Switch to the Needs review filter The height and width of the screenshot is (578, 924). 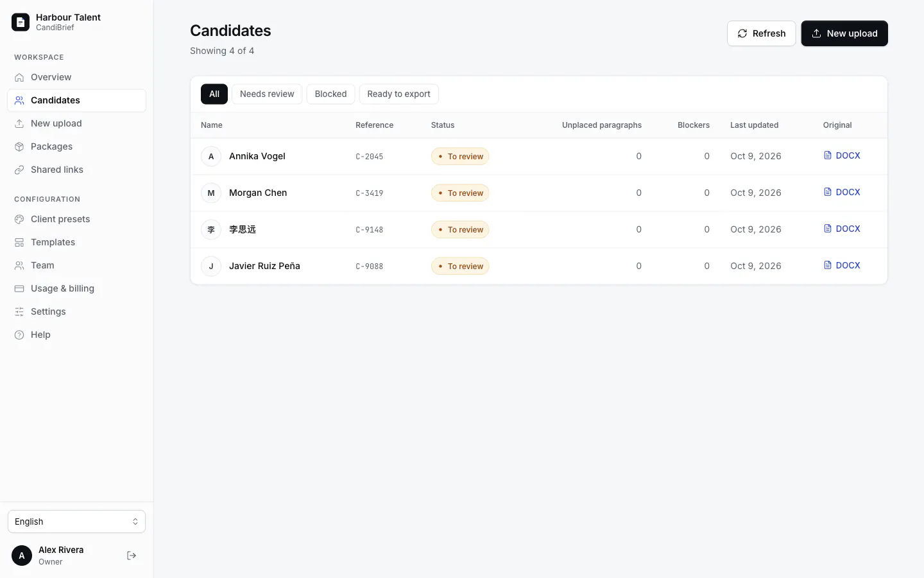point(267,94)
